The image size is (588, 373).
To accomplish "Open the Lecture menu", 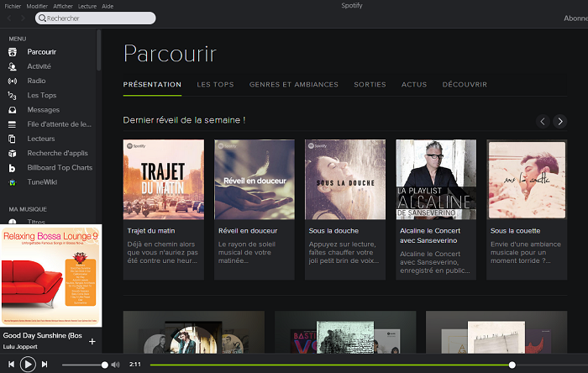I will point(87,5).
